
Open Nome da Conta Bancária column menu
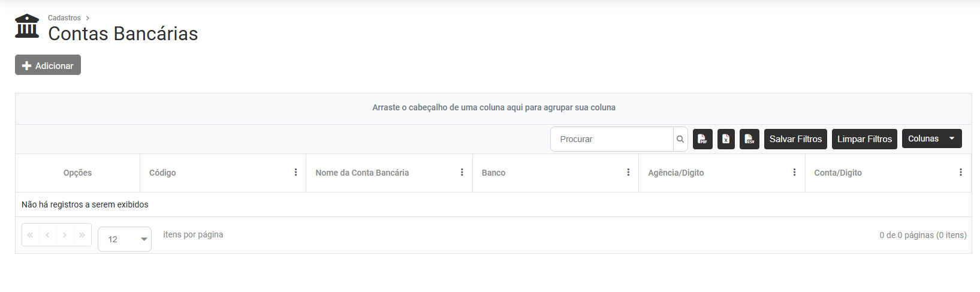pyautogui.click(x=462, y=173)
